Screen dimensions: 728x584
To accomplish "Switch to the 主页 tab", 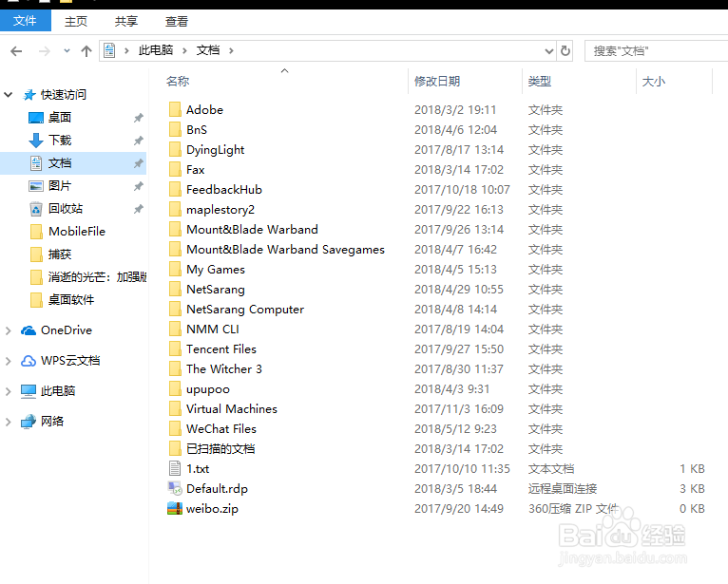I will pyautogui.click(x=76, y=21).
